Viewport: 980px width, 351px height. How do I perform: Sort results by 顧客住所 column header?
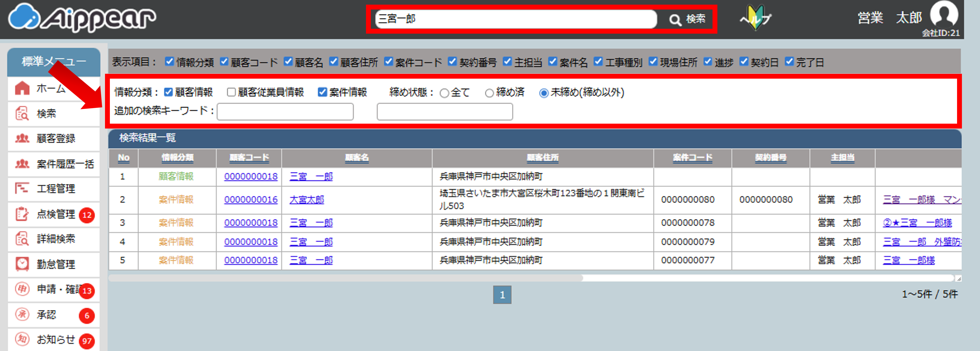pyautogui.click(x=542, y=158)
